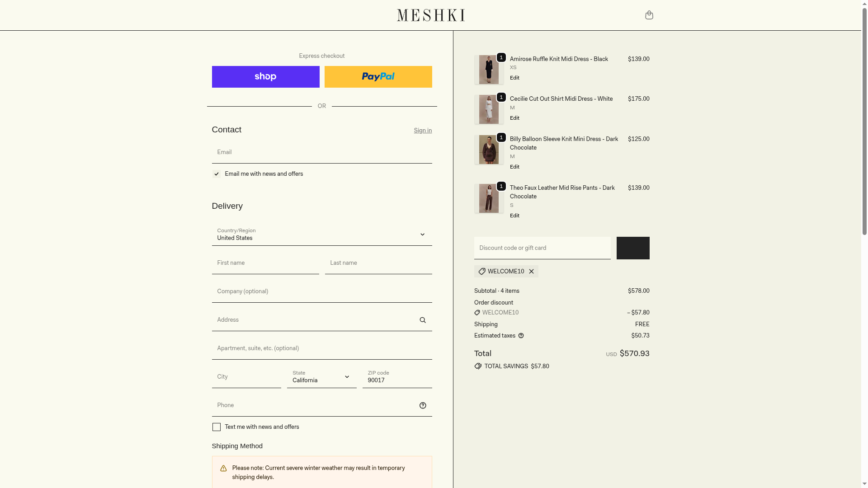Edit the Theo Faux Leather Pants item
Viewport: 868px width, 488px height.
pyautogui.click(x=514, y=216)
